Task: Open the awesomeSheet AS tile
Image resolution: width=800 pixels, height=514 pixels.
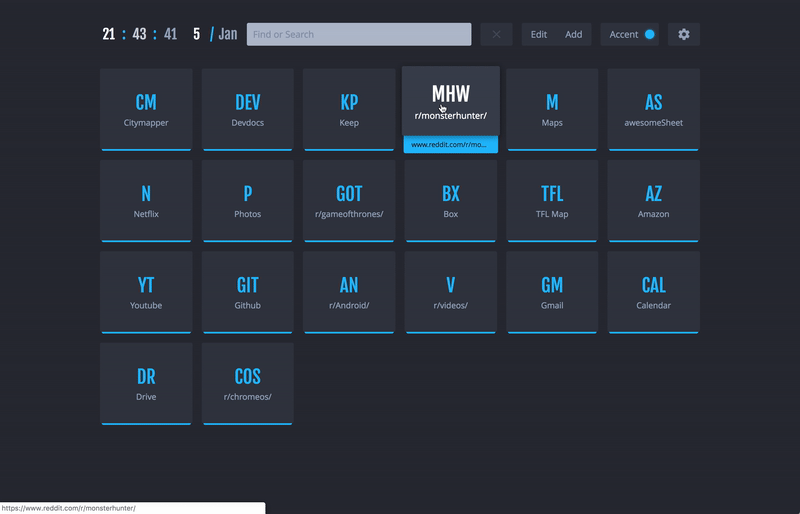Action: 654,110
